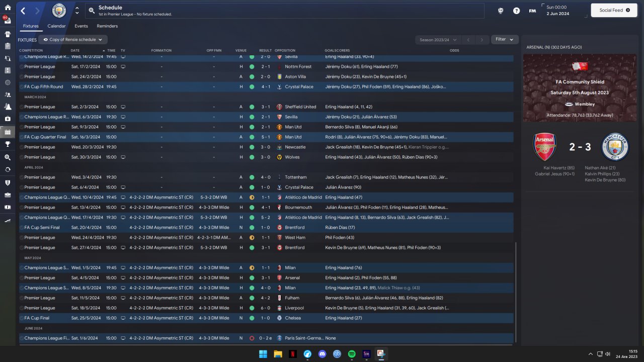
Task: Click the Manchester City crest in match panel
Action: (x=615, y=147)
